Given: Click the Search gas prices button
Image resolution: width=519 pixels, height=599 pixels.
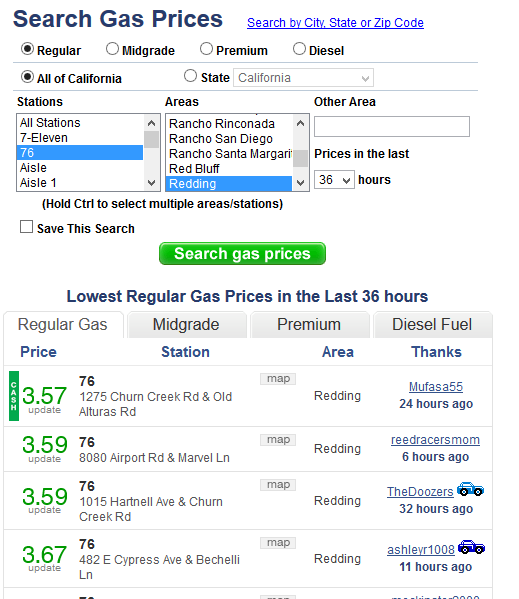Looking at the screenshot, I should (x=243, y=254).
